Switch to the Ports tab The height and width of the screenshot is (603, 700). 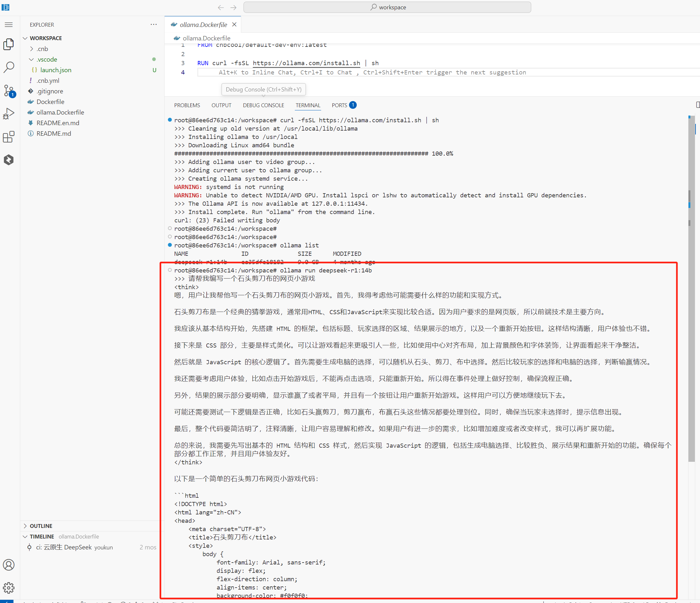click(339, 106)
